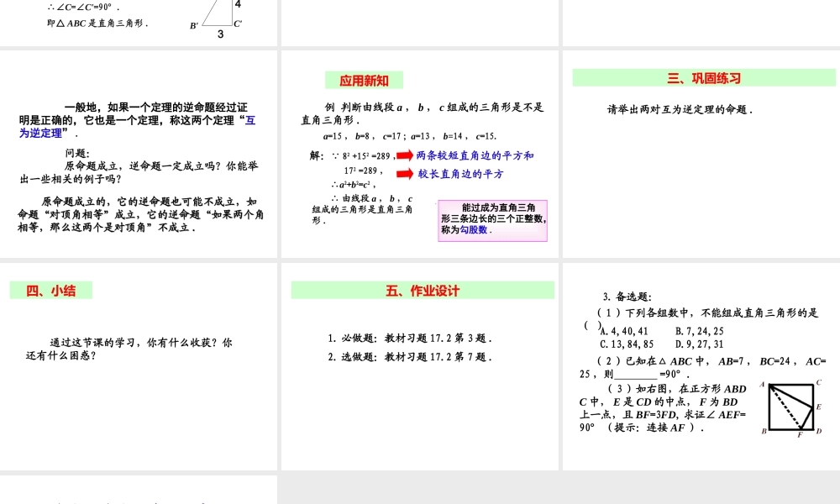Click the green 四、小结 highlight bar

pyautogui.click(x=50, y=290)
